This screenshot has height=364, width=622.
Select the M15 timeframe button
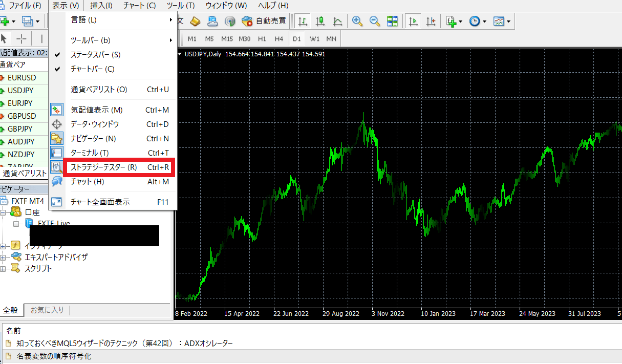pos(227,39)
